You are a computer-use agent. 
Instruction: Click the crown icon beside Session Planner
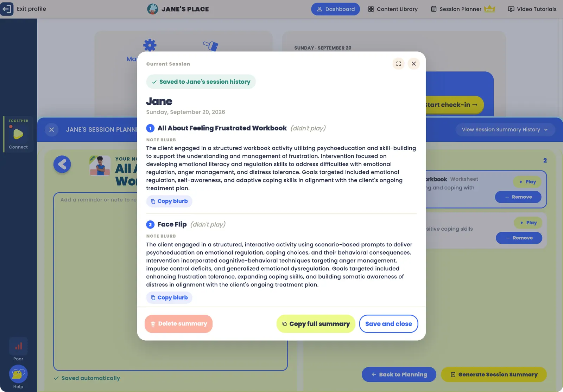pos(489,9)
